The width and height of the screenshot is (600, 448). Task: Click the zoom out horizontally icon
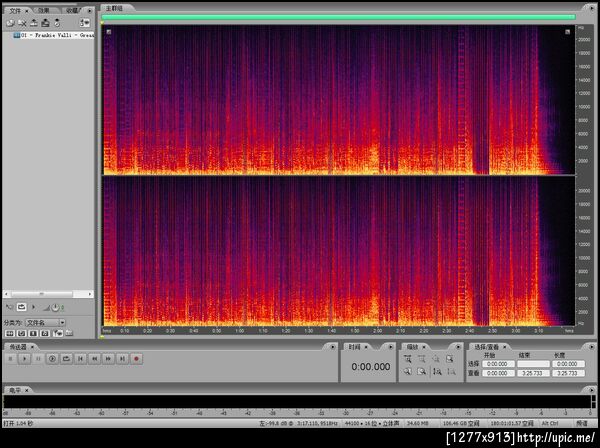pyautogui.click(x=422, y=359)
